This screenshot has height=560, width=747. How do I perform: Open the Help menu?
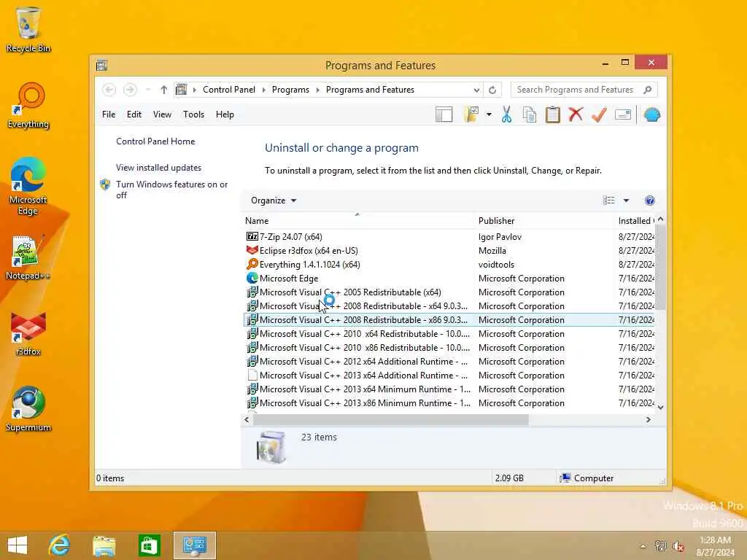pyautogui.click(x=225, y=114)
